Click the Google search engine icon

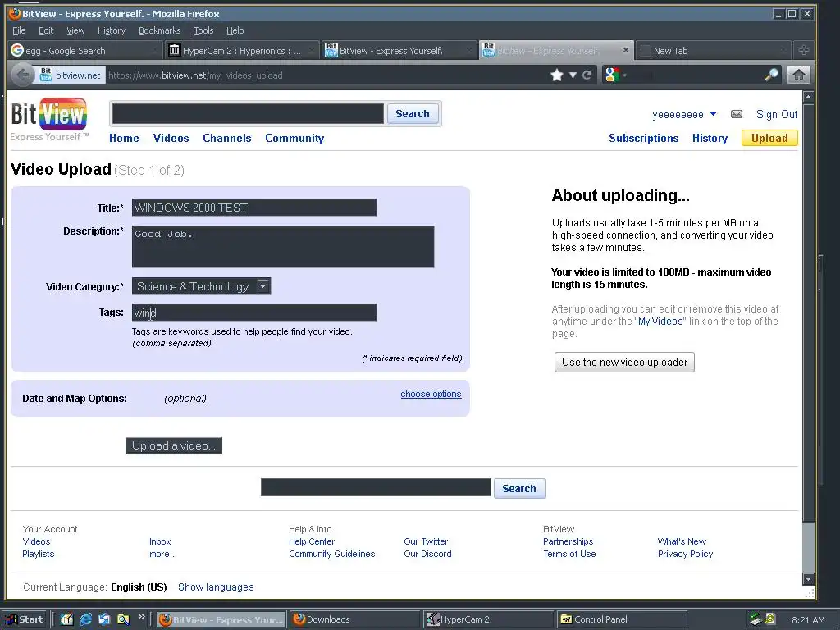pos(611,75)
